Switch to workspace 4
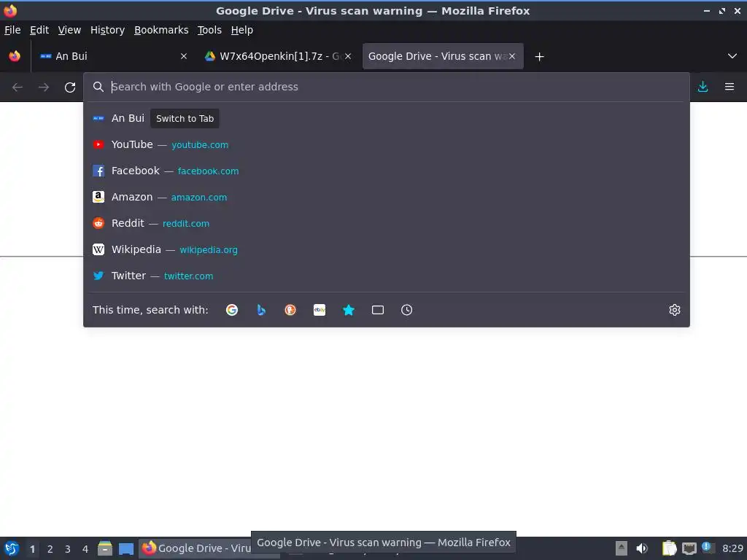The width and height of the screenshot is (747, 560). tap(85, 549)
